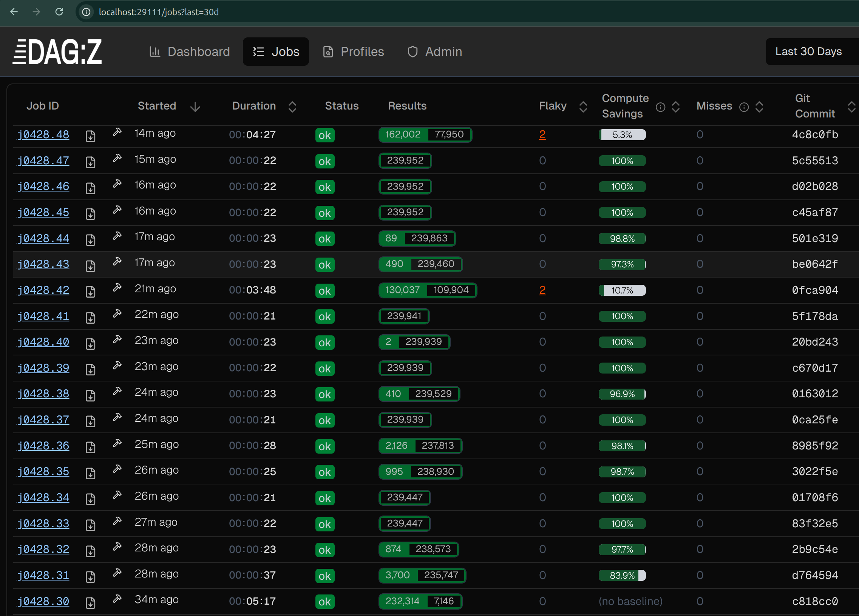Click flaky count 2 for j0428.42
This screenshot has height=616, width=859.
(x=542, y=290)
